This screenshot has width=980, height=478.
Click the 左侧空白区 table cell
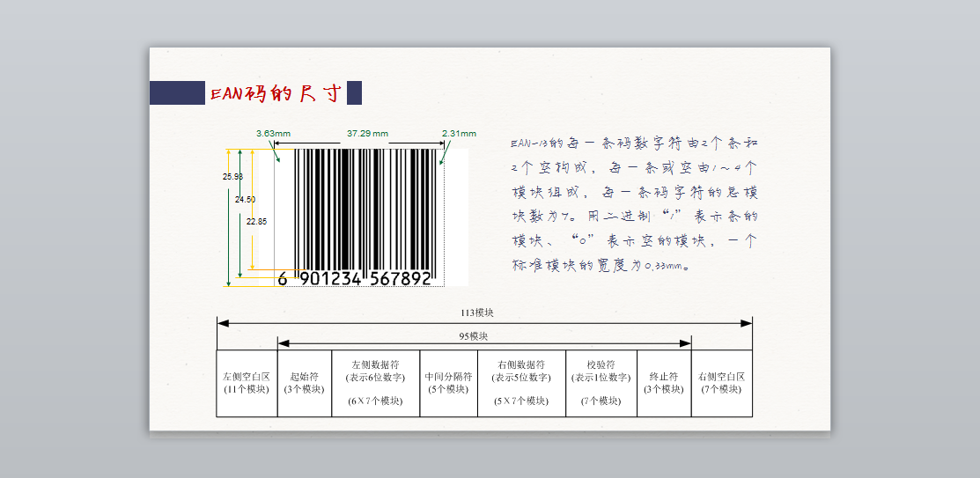(247, 383)
